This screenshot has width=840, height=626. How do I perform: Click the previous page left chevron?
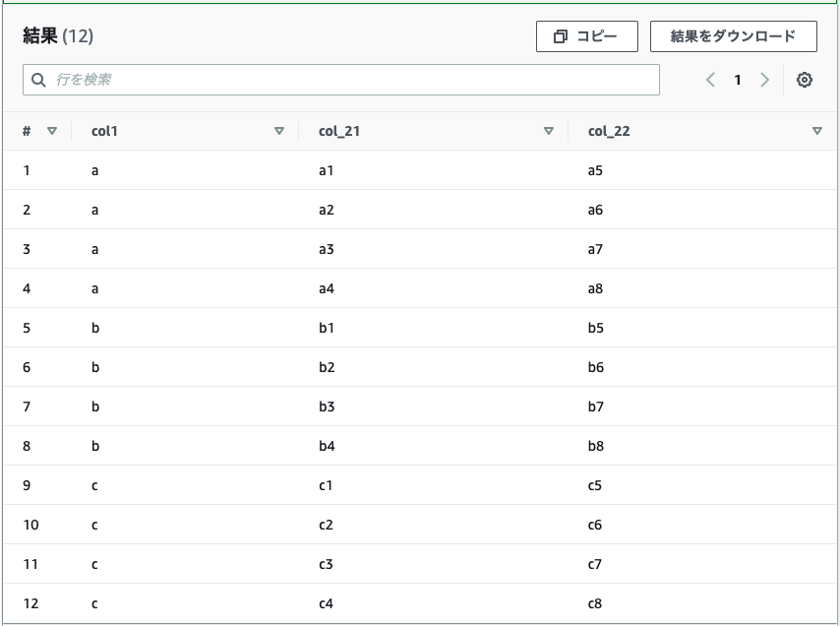coord(710,80)
